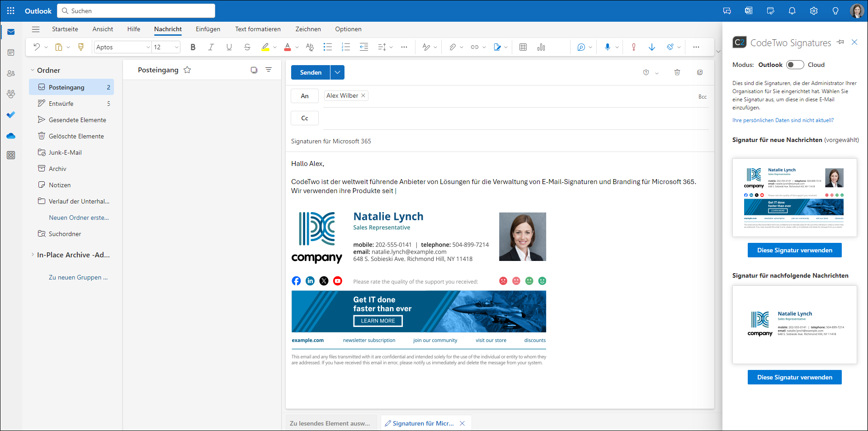Click the red font color swatch
Screen dimensions: 868x431
pyautogui.click(x=288, y=47)
